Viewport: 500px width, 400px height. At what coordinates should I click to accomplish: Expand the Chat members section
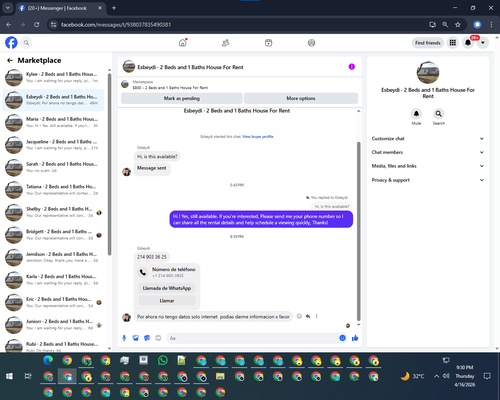pos(428,152)
